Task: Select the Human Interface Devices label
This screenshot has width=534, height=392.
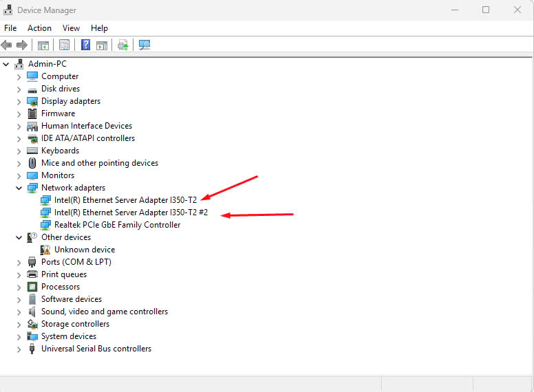Action: tap(87, 126)
